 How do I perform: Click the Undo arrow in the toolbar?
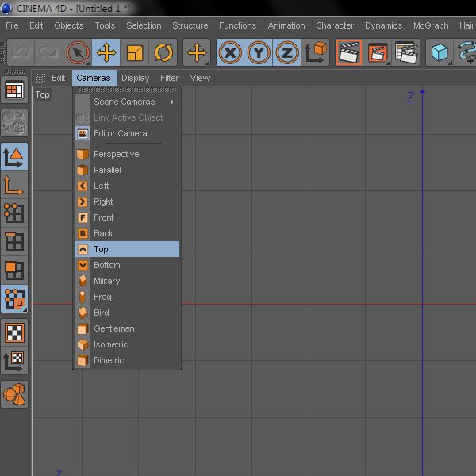pos(21,52)
